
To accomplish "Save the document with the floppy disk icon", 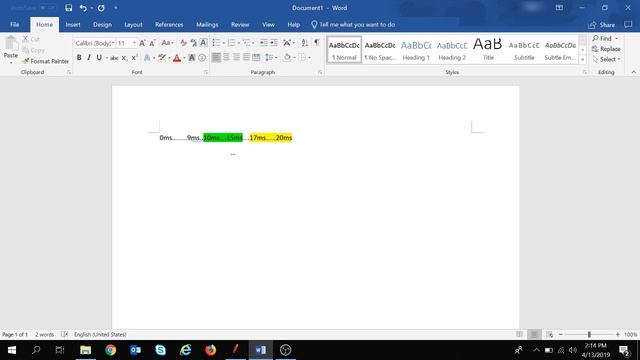I will (x=69, y=8).
